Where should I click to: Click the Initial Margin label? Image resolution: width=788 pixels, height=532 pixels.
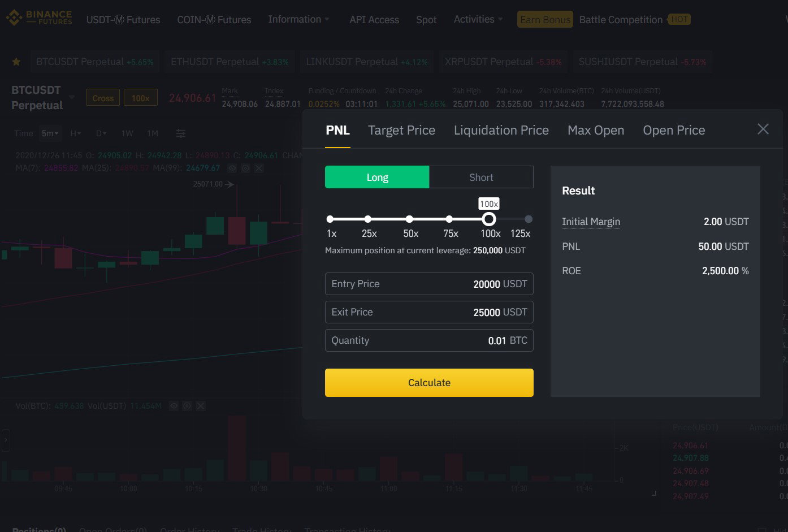[591, 222]
